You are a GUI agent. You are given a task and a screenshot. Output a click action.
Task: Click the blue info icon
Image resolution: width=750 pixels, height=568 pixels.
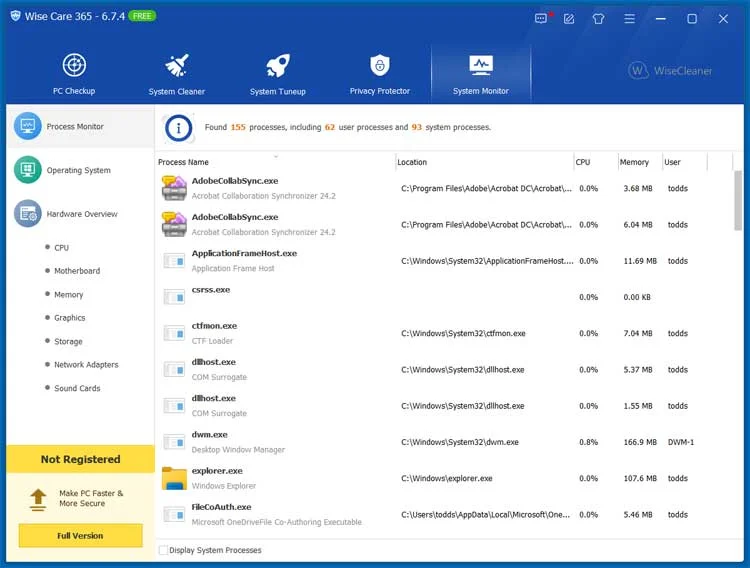pyautogui.click(x=178, y=128)
